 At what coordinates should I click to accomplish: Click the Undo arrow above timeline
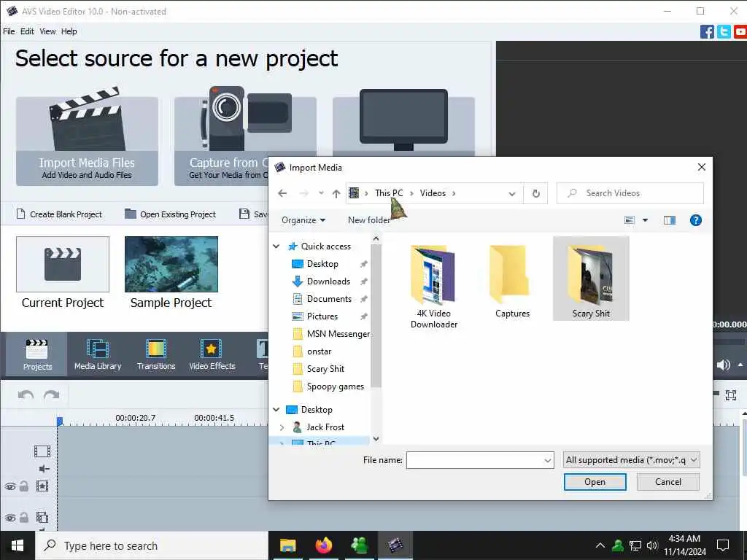pyautogui.click(x=26, y=395)
